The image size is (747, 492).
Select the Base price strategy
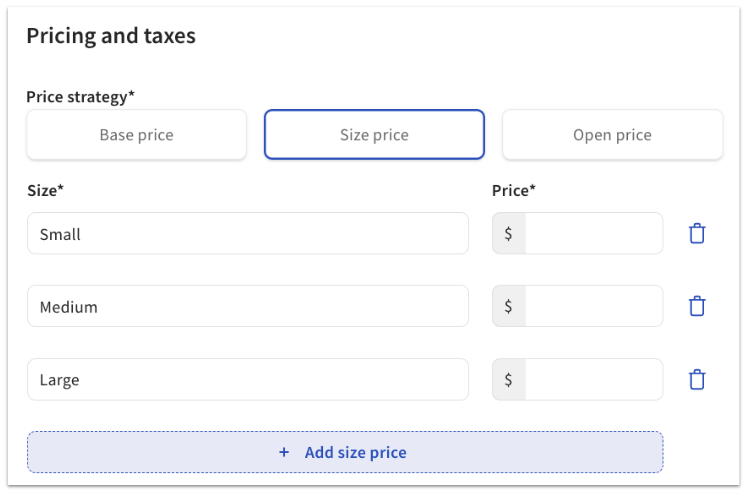(136, 135)
